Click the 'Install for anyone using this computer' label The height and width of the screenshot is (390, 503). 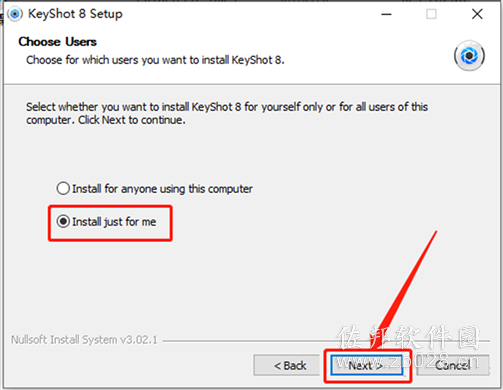pos(162,189)
